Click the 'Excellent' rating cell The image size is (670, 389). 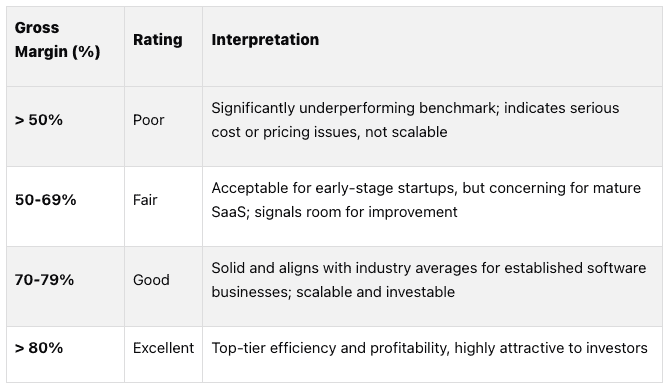pos(163,354)
